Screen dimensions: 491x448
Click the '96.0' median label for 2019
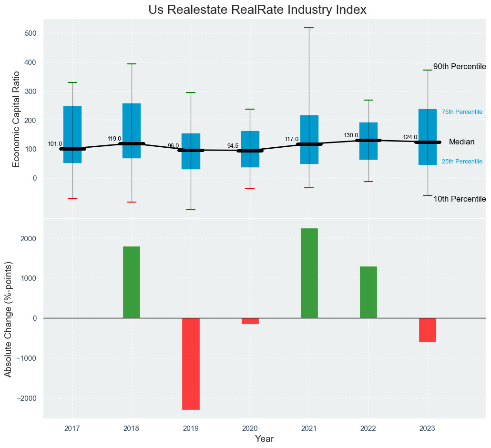(173, 146)
